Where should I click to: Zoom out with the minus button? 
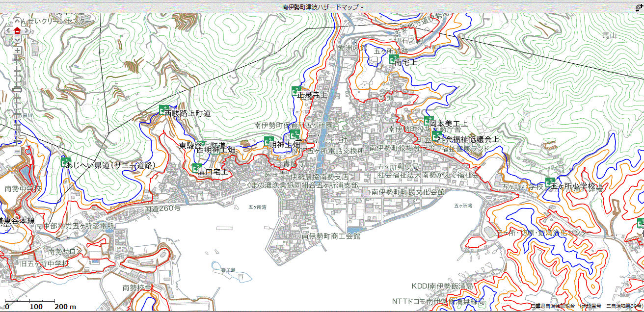point(17,151)
